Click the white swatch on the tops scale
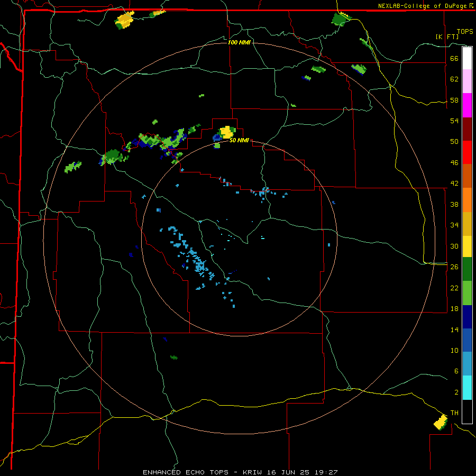The width and height of the screenshot is (476, 476). (467, 58)
